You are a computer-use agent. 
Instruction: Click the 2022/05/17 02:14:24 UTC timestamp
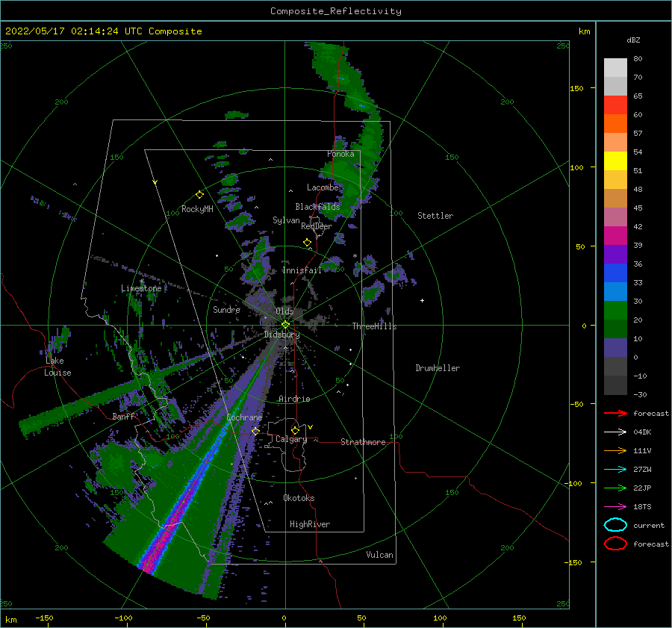coord(65,31)
